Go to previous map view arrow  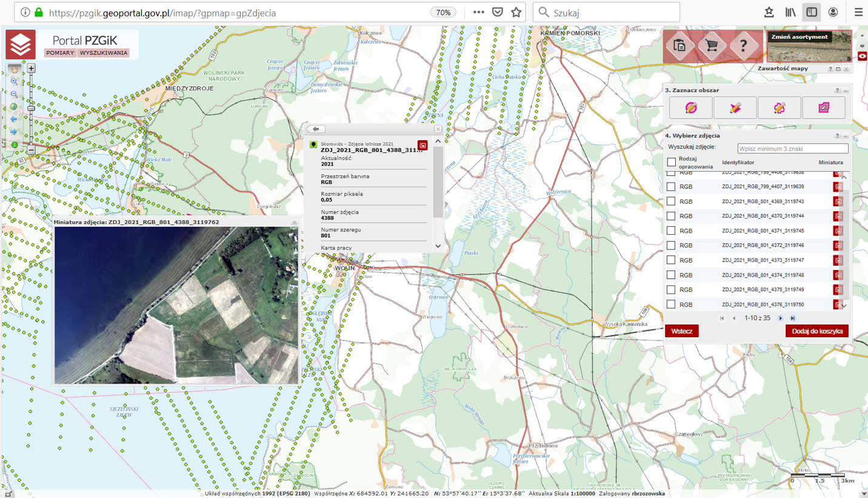[x=14, y=119]
